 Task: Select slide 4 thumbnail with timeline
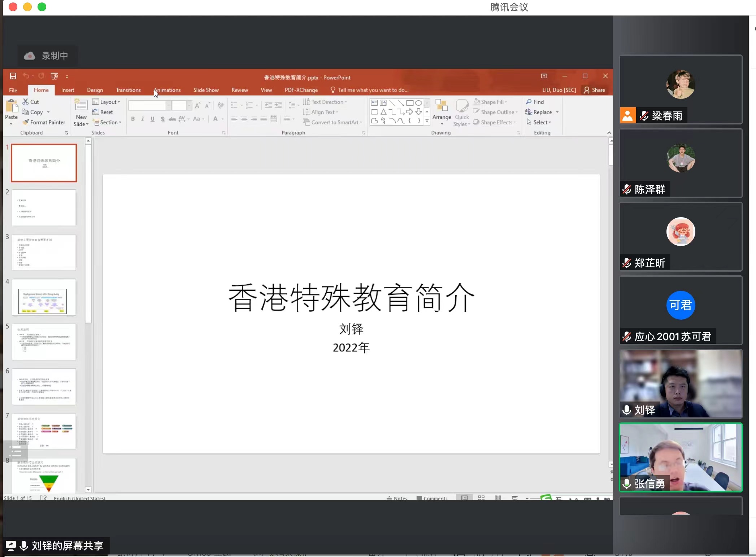point(44,298)
